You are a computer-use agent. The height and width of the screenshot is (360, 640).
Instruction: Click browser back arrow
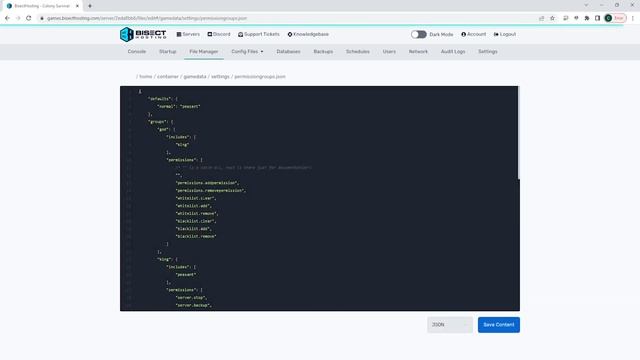click(7, 18)
